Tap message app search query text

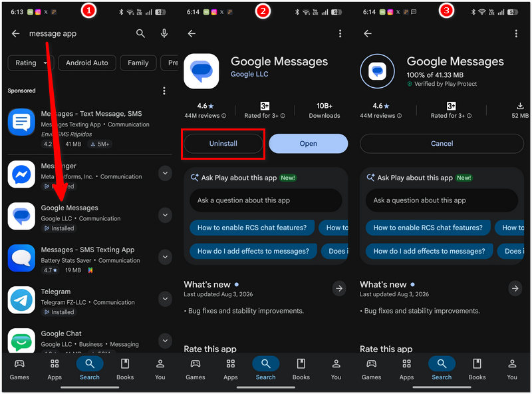pos(53,34)
